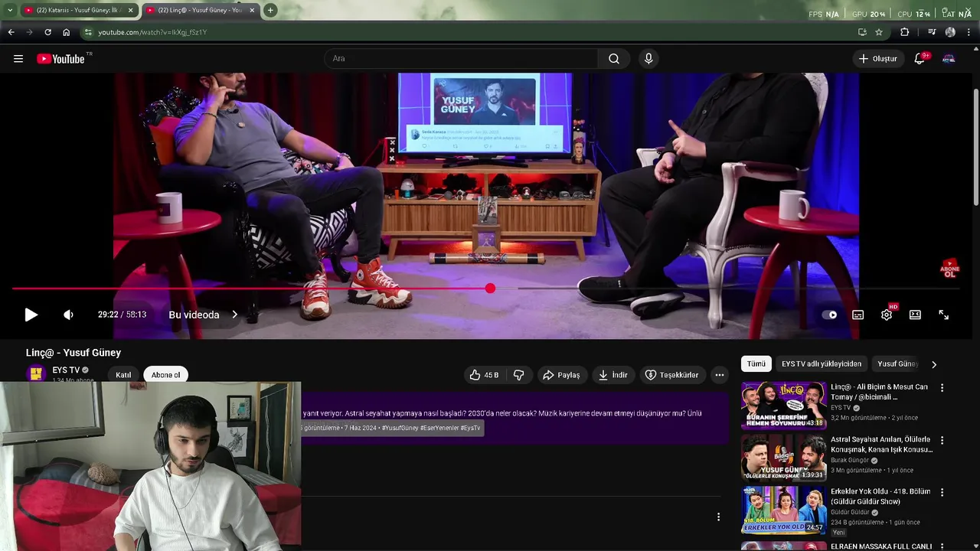
Task: Close the Linç@ - Yusuf Güney tab
Action: pos(252,10)
